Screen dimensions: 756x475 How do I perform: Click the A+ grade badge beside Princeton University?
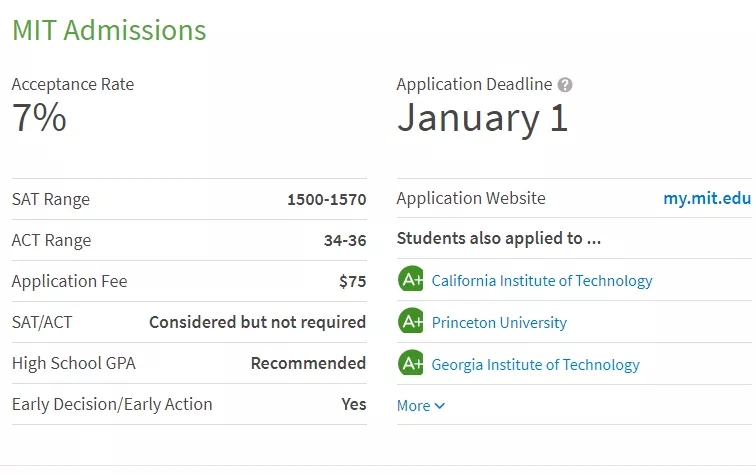pos(410,322)
